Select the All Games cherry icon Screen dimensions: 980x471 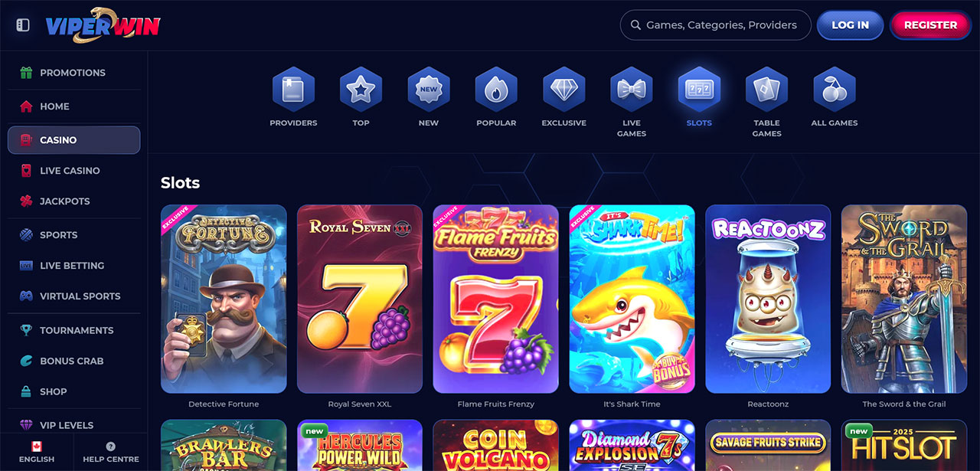click(x=835, y=90)
